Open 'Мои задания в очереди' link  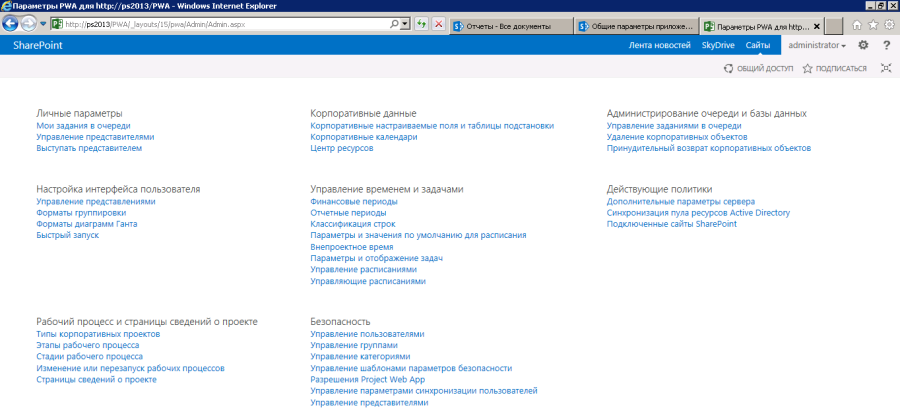[x=83, y=126]
